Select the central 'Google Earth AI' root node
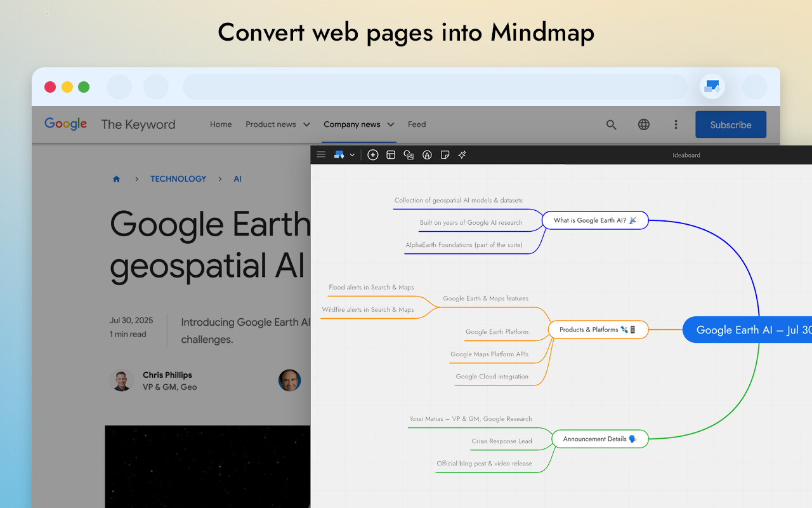The height and width of the screenshot is (508, 812). 747,330
